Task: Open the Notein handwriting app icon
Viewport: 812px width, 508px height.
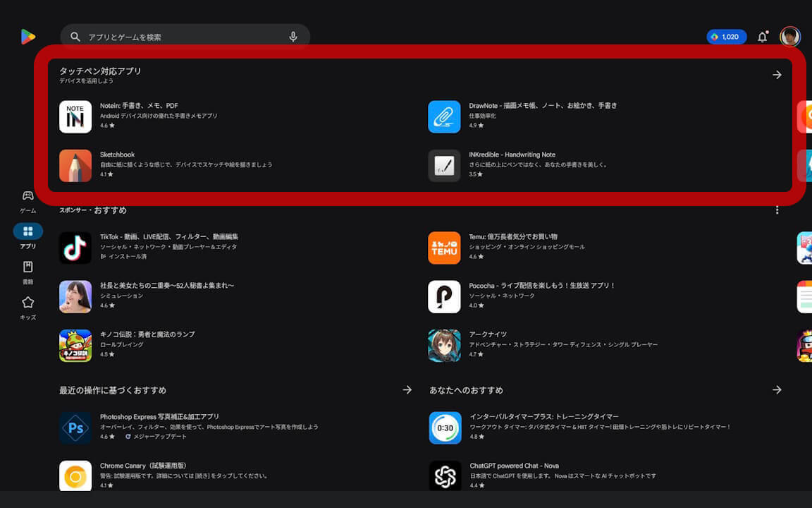Action: tap(75, 116)
